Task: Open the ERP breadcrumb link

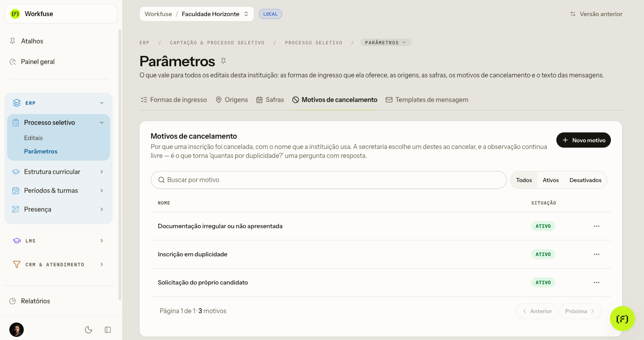Action: 144,42
